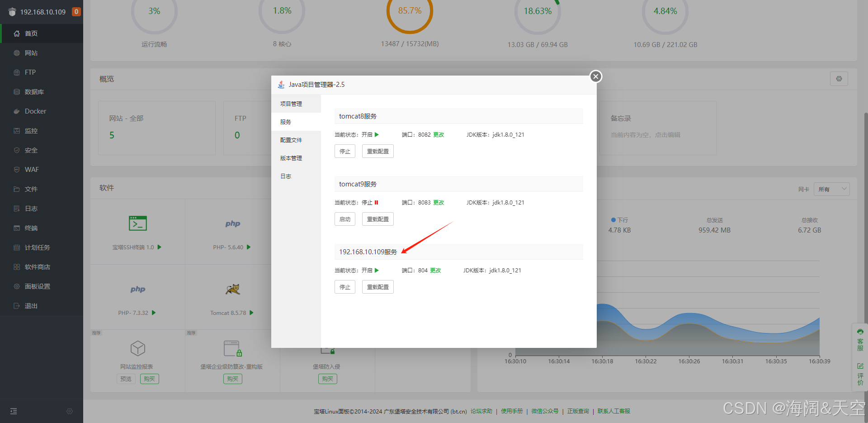The image size is (868, 423).
Task: Open the 宝塔SSH终端 1.0 tool icon
Action: (x=137, y=223)
